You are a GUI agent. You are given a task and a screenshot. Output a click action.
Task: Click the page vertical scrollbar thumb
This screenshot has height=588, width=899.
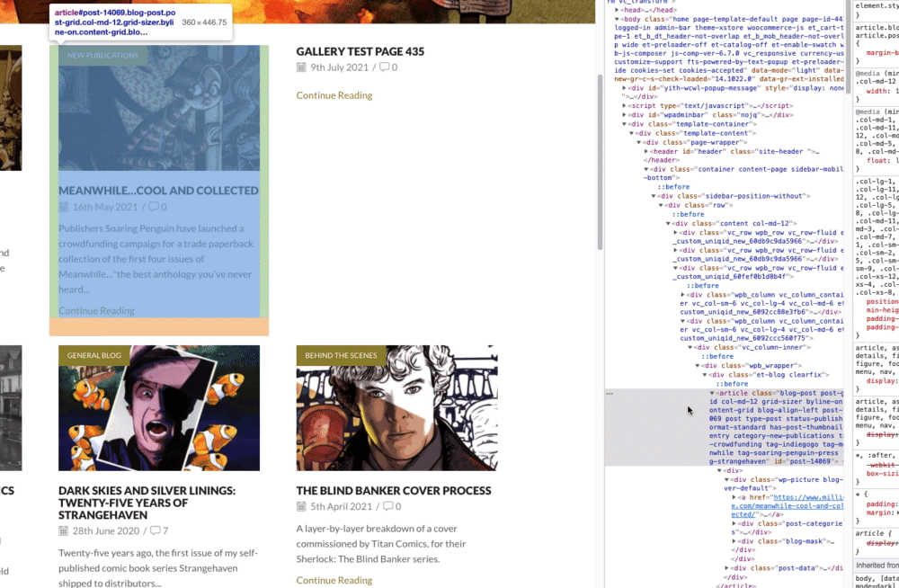601,163
